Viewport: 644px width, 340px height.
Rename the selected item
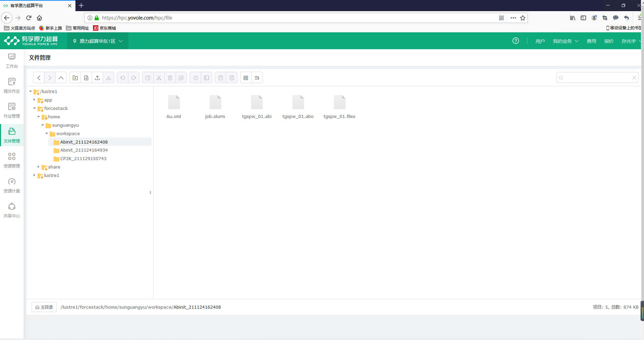tap(206, 78)
